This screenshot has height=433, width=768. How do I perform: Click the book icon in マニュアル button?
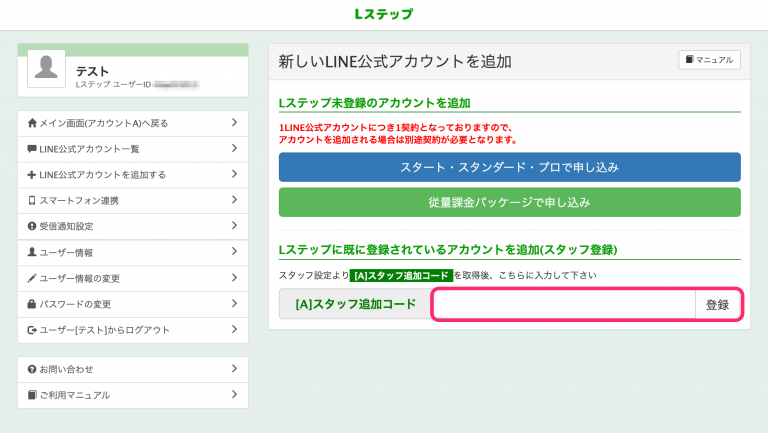[x=690, y=59]
